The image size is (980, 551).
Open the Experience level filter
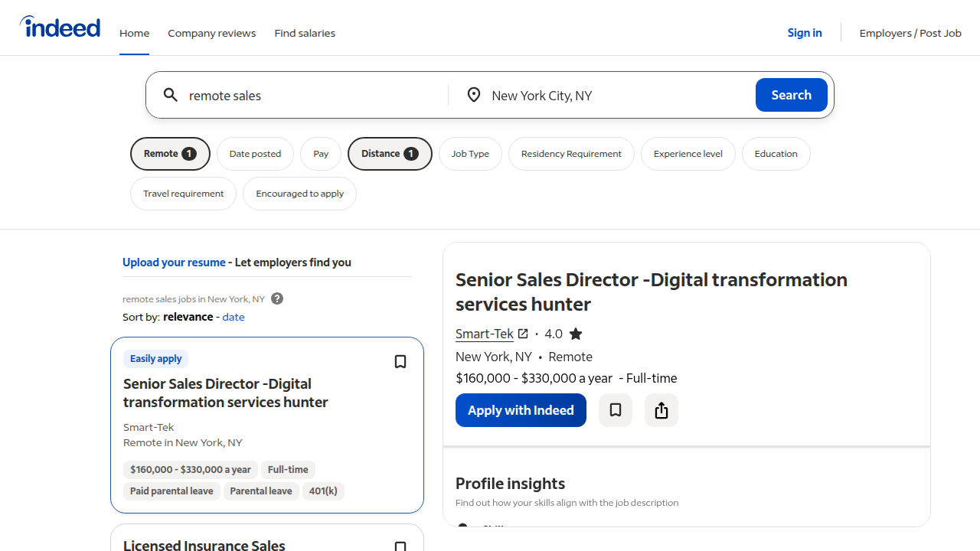pyautogui.click(x=688, y=154)
